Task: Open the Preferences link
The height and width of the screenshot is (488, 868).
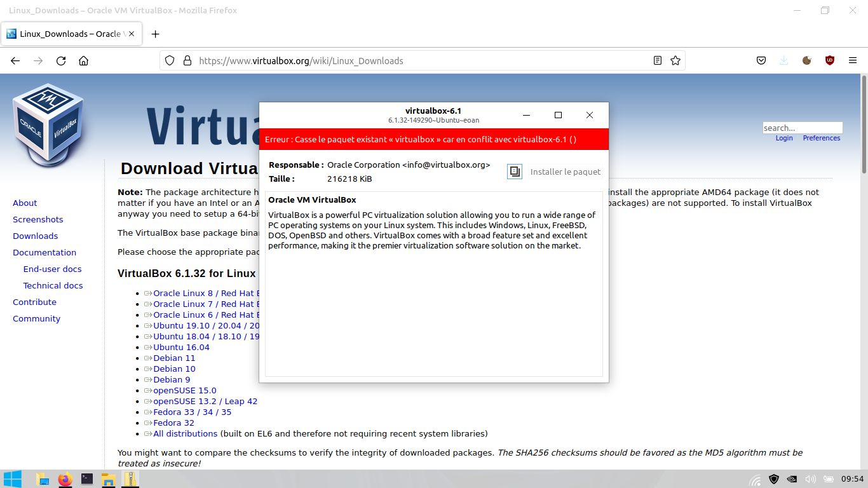Action: pyautogui.click(x=822, y=138)
